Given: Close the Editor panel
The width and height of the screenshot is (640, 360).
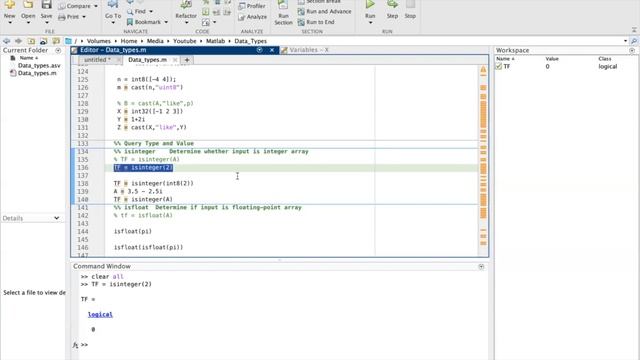Looking at the screenshot, I should tap(272, 50).
